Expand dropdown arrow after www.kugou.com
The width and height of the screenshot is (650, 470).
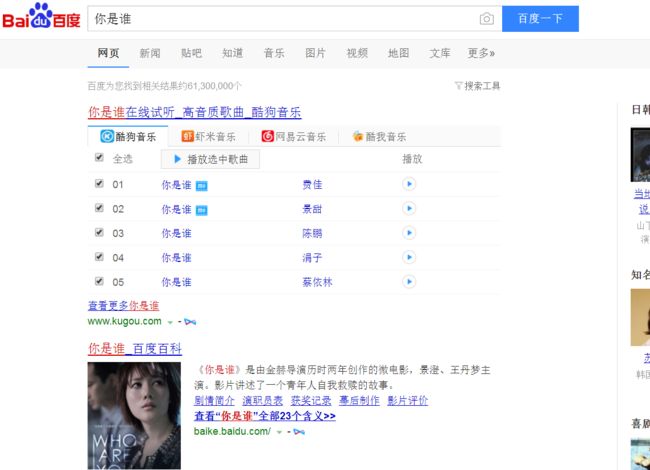[x=170, y=322]
